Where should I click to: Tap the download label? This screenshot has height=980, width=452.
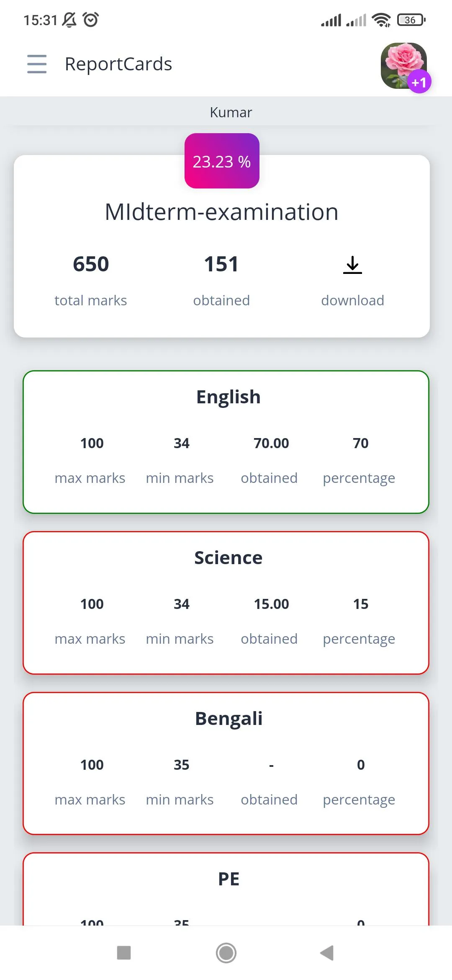click(352, 300)
